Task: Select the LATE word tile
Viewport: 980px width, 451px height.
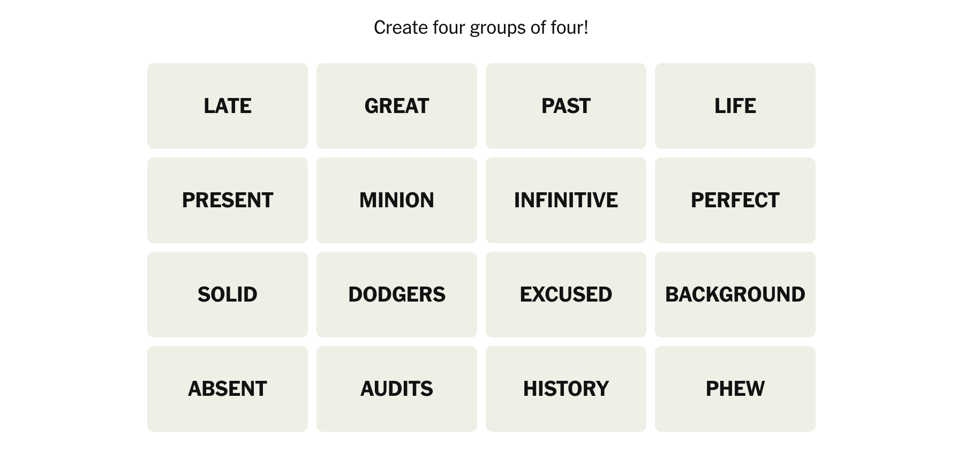Action: coord(227,106)
